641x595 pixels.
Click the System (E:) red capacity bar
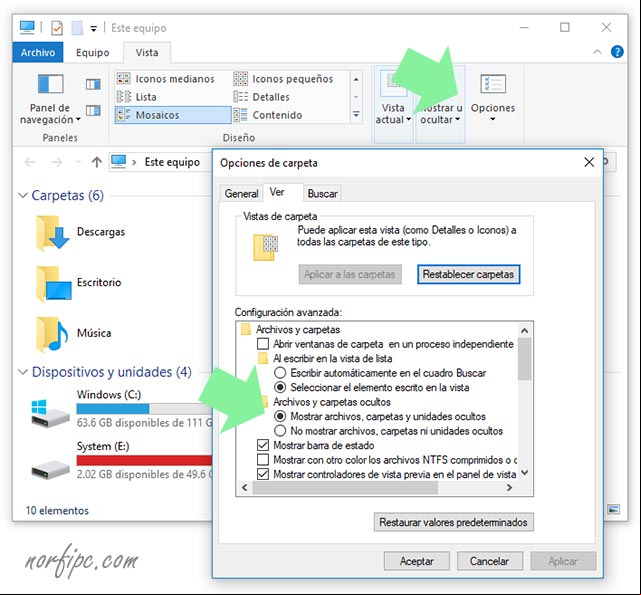[144, 460]
